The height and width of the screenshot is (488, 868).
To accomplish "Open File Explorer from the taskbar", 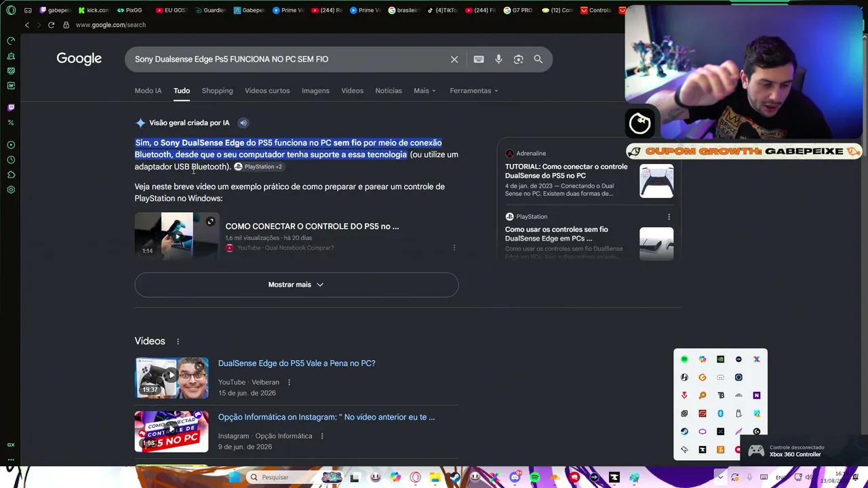I will pos(435,477).
